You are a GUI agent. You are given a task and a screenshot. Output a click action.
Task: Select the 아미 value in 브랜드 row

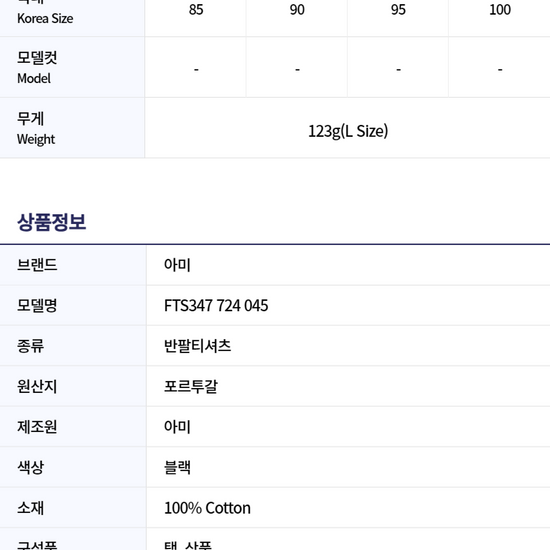click(177, 265)
